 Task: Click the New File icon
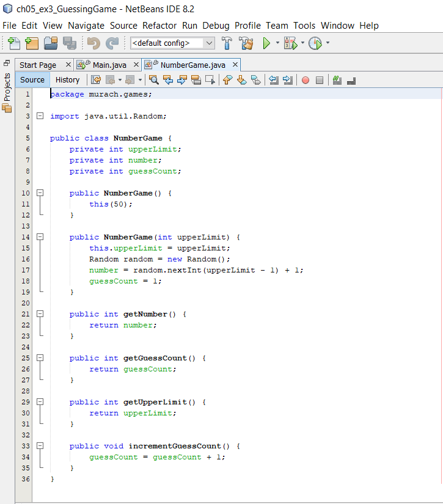click(13, 43)
